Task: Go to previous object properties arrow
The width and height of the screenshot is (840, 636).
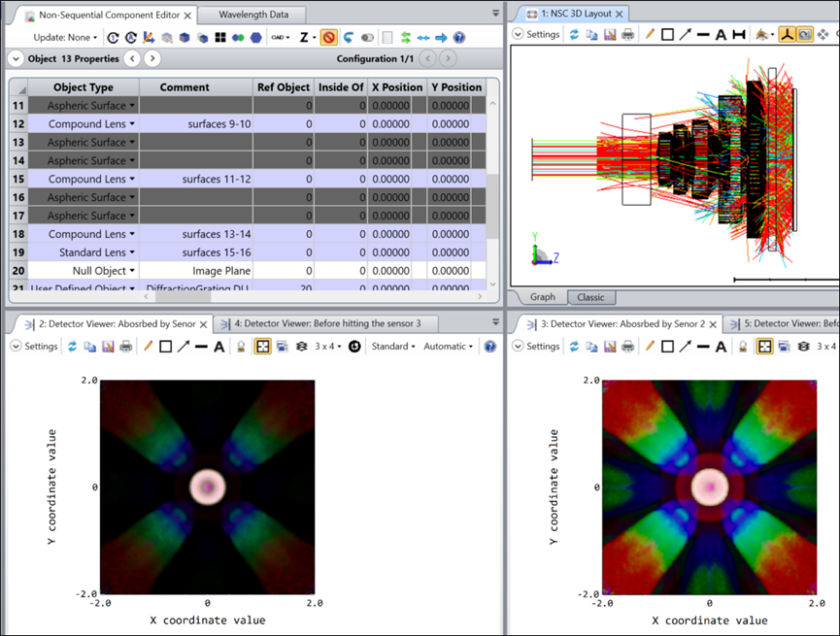Action: 132,58
